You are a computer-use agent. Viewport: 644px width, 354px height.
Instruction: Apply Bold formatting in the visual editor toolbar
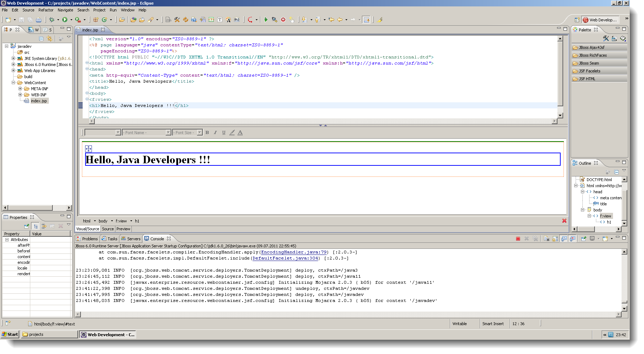click(x=207, y=132)
